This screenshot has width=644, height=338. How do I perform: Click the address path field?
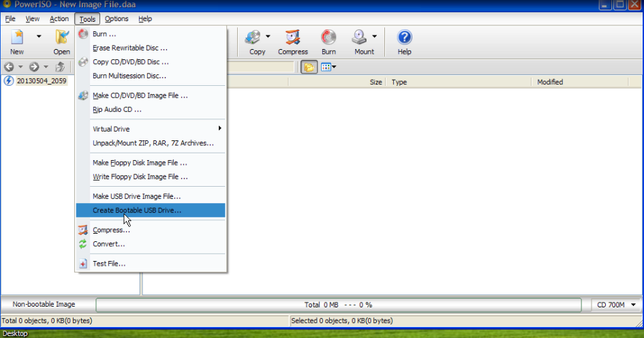point(261,67)
